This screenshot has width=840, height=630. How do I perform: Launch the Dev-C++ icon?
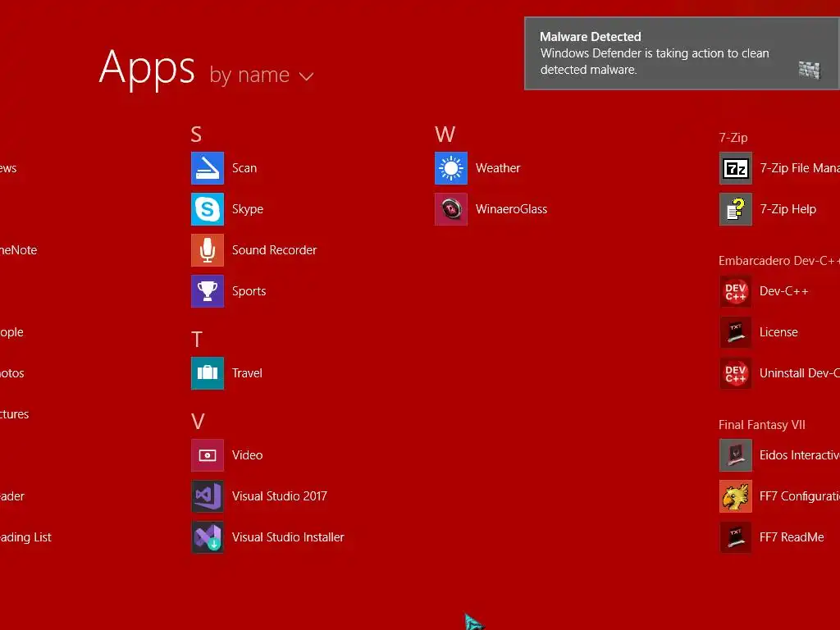click(736, 291)
